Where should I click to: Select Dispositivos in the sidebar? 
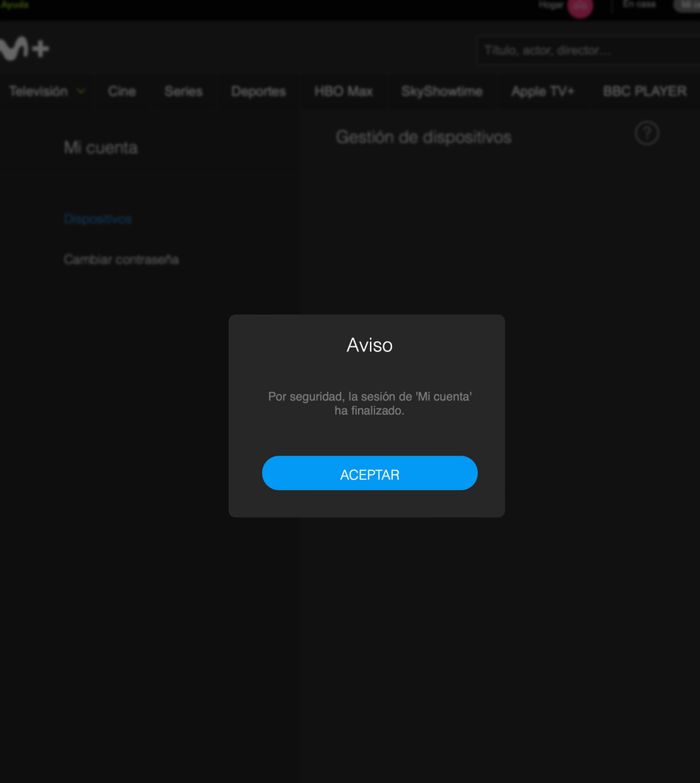coord(98,219)
